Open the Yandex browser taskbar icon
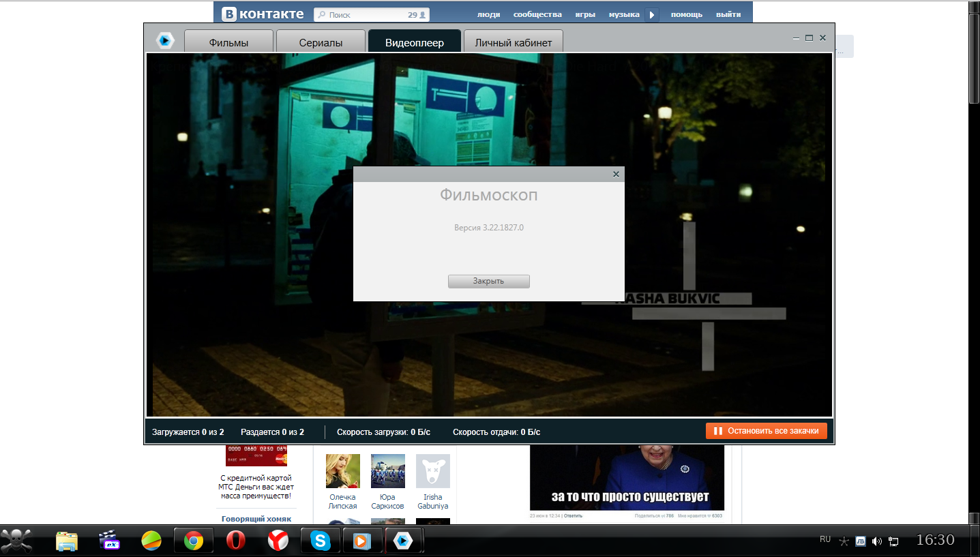 278,541
